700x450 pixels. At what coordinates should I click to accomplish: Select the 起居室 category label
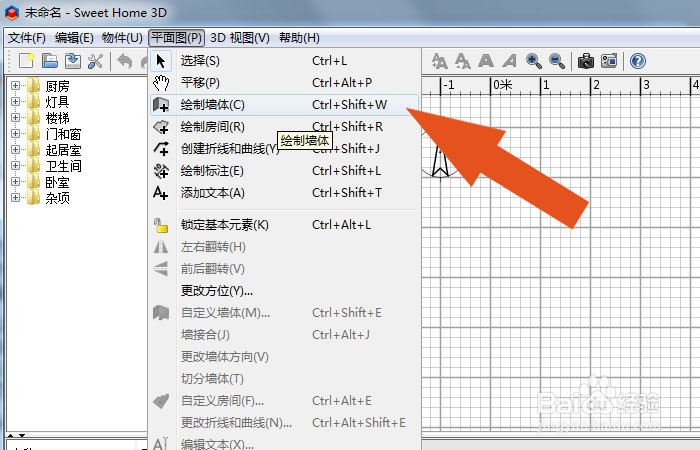point(63,150)
